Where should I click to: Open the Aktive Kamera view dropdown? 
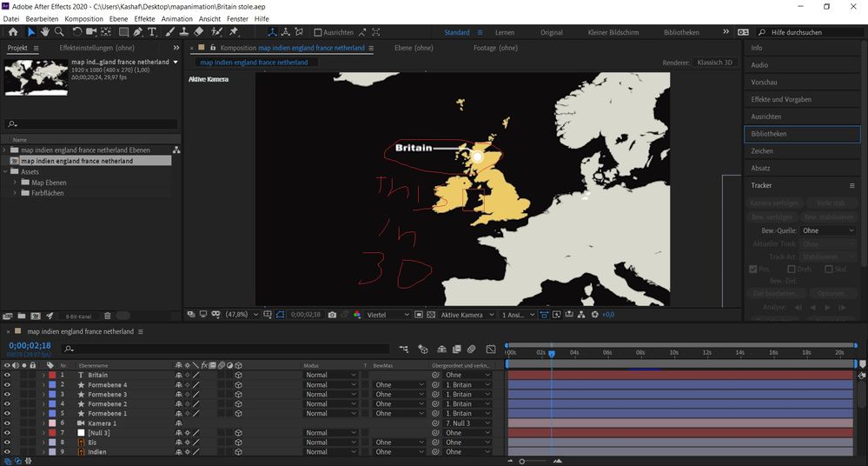467,315
